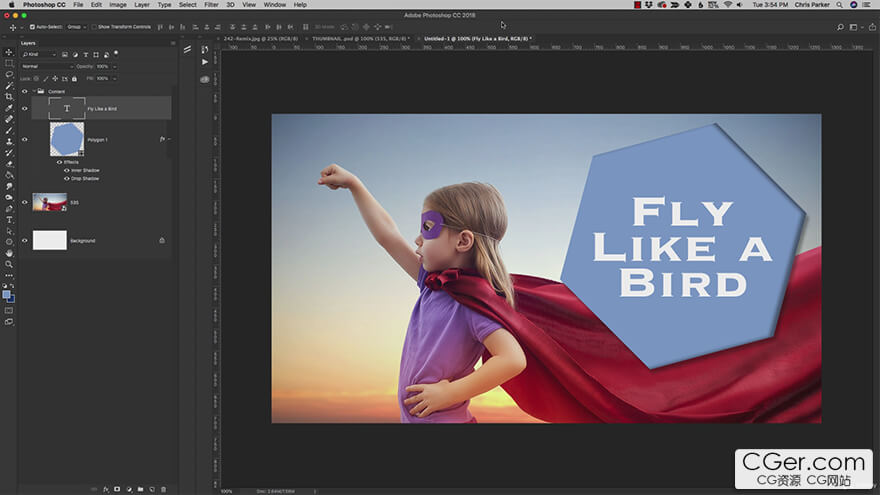Check Show Transform Controls option

click(93, 27)
